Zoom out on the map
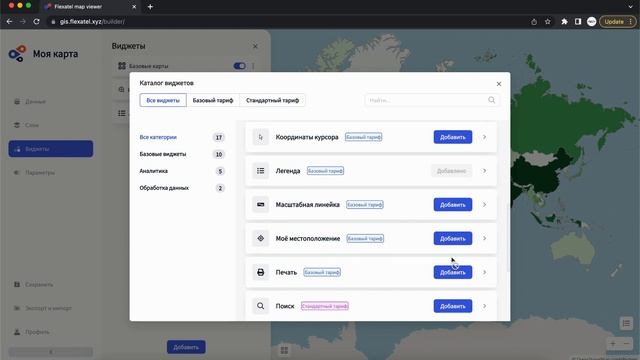 [x=627, y=344]
